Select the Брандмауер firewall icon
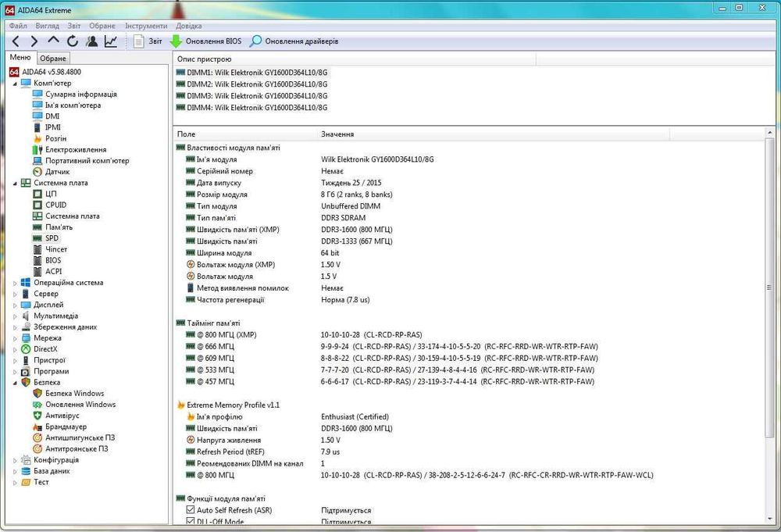The height and width of the screenshot is (532, 781). (x=37, y=427)
